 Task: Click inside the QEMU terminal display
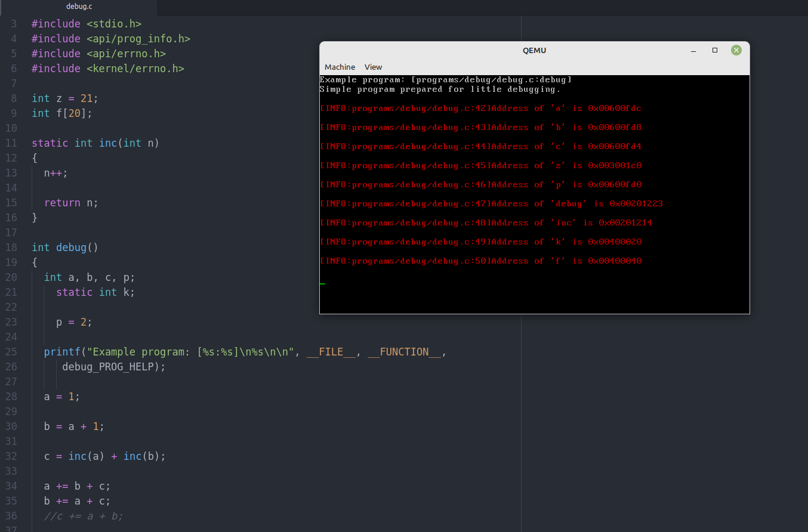(x=534, y=194)
